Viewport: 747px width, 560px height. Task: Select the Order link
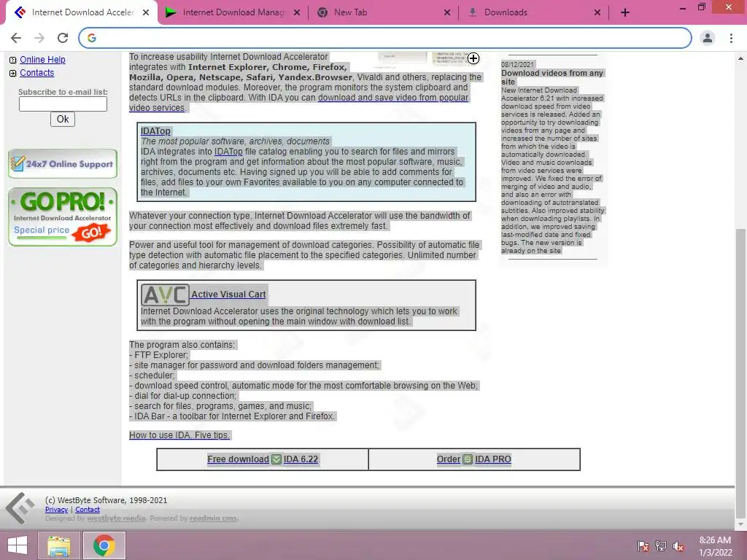coord(449,459)
